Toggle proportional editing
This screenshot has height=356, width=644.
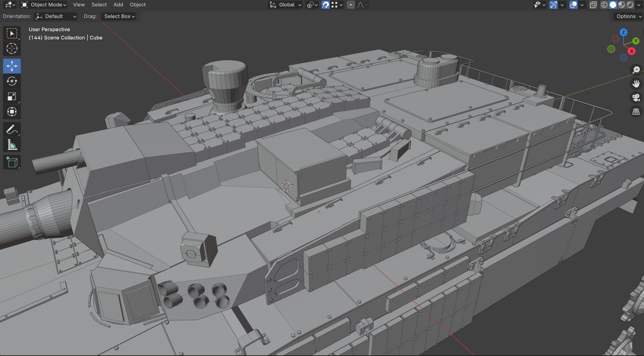tap(351, 5)
